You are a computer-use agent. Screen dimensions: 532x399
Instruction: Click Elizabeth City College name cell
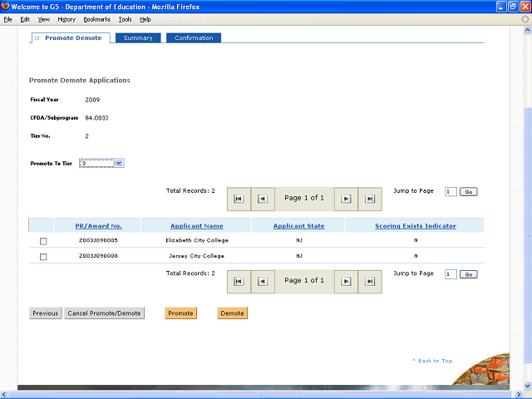(197, 240)
